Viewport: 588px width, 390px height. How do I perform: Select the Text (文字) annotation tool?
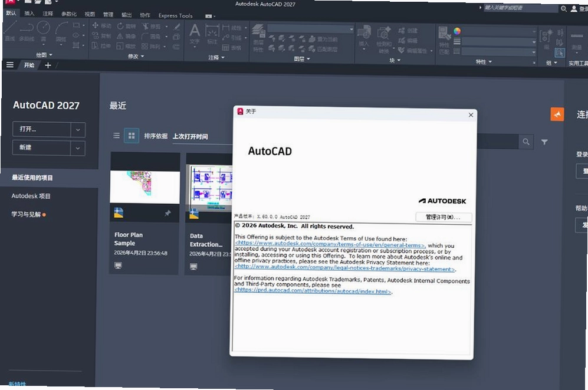pos(194,34)
